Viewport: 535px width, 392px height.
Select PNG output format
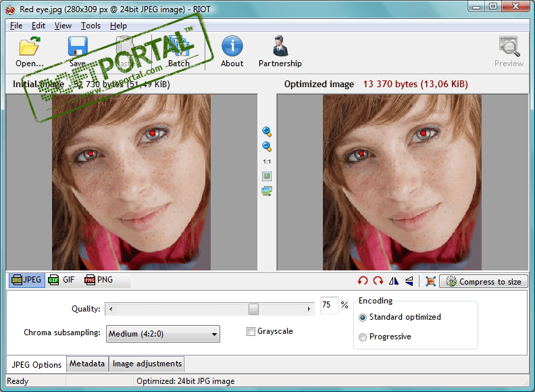[99, 280]
